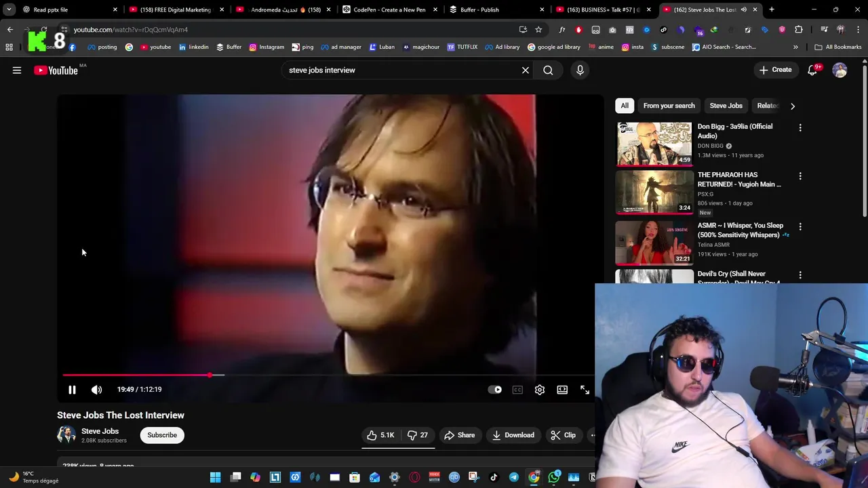Open the weather widget on the taskbar

click(34, 477)
